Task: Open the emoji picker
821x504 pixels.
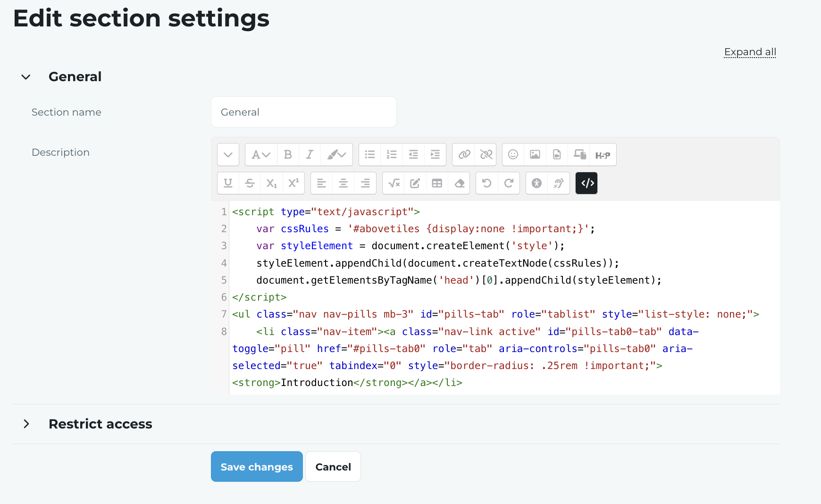Action: [513, 155]
